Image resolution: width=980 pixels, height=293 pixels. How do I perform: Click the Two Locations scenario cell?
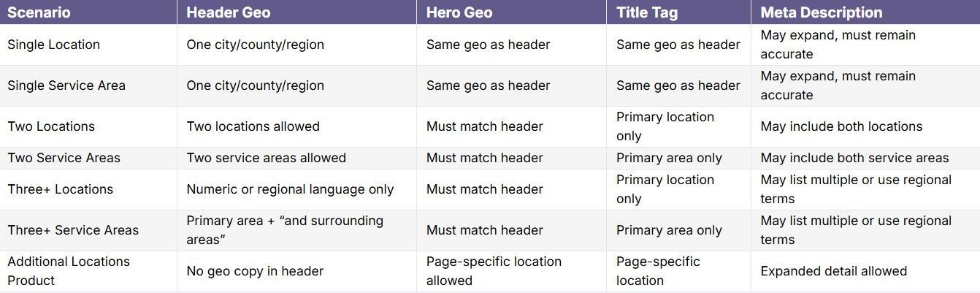coord(51,126)
